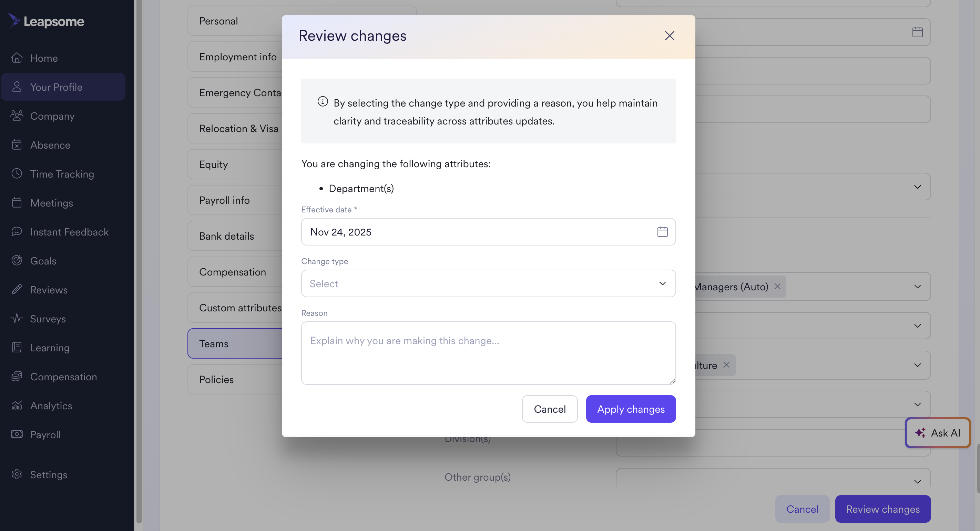Click the Goals target icon
This screenshot has height=531, width=980.
[x=17, y=260]
